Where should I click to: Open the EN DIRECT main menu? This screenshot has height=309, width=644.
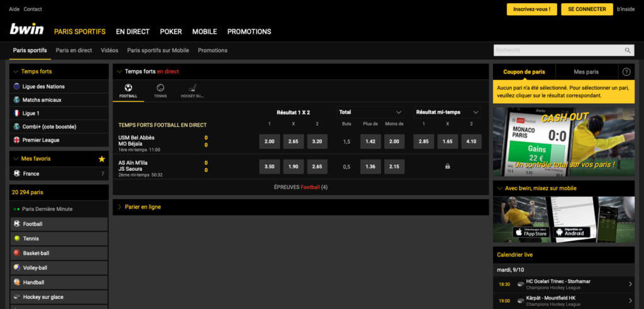click(132, 31)
